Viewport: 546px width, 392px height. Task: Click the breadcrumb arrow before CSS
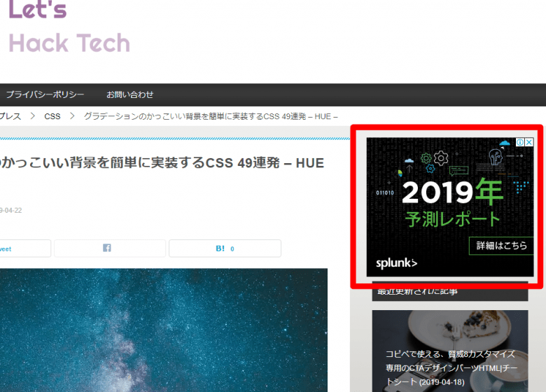tap(33, 116)
